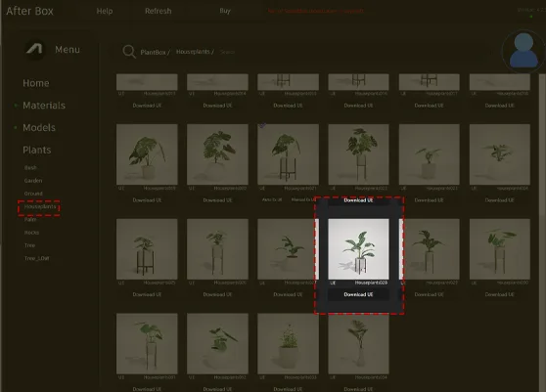Screen dimensions: 546x392
Task: Click the After Box logo icon beside Menu
Action: pyautogui.click(x=35, y=50)
